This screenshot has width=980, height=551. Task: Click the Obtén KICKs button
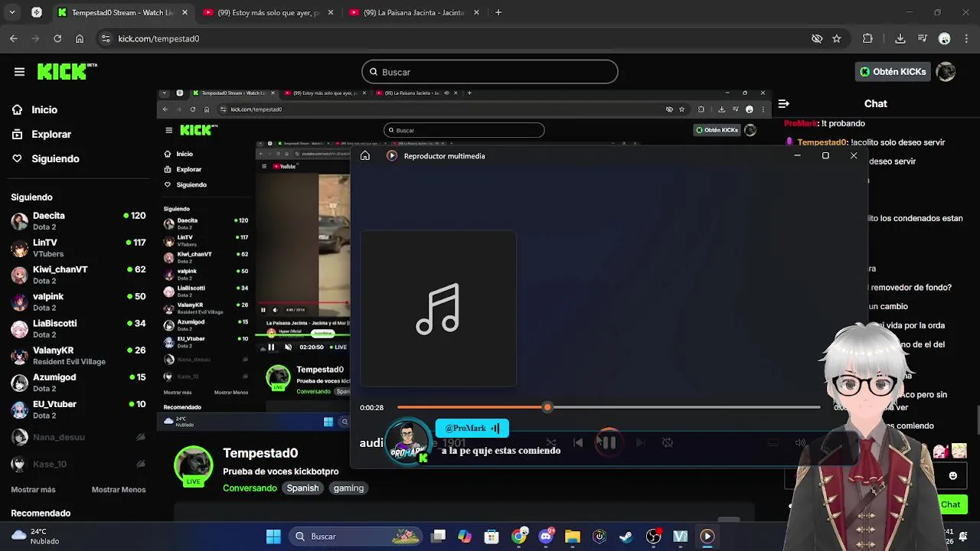(x=893, y=72)
